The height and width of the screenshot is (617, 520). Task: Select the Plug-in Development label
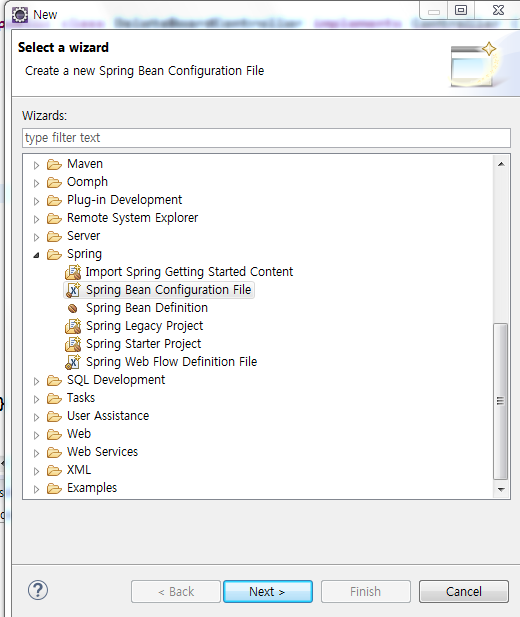click(124, 200)
